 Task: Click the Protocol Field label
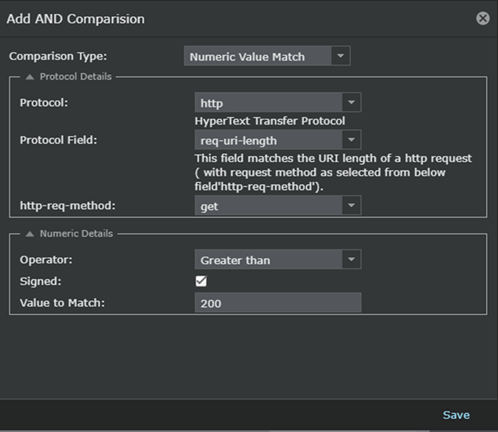tap(58, 140)
